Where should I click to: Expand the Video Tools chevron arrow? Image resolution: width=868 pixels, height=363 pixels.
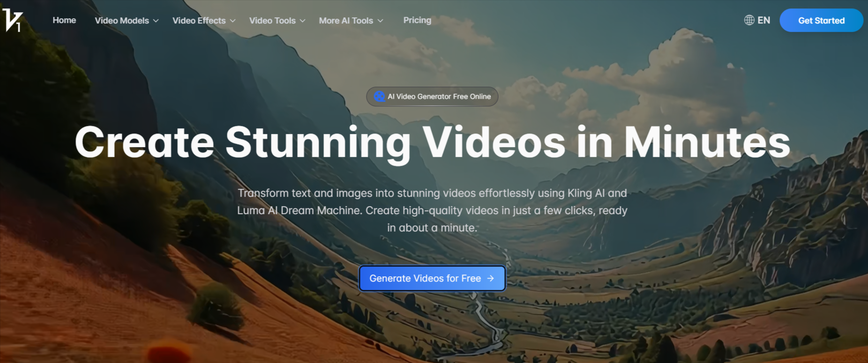pos(303,21)
